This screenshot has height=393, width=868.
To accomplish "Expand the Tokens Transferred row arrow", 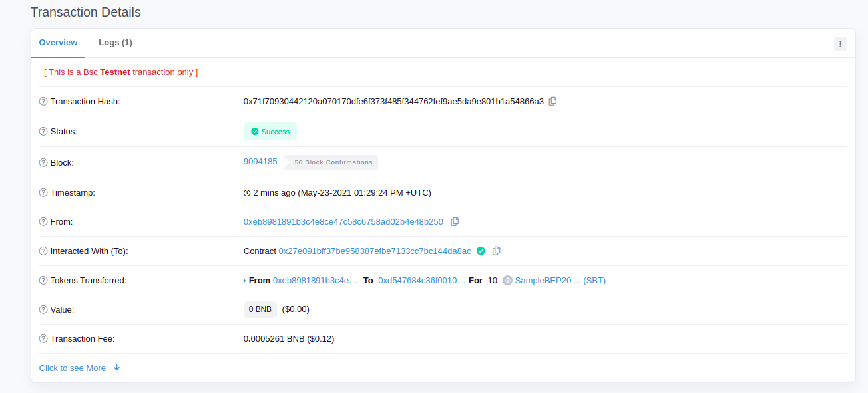I will click(244, 280).
